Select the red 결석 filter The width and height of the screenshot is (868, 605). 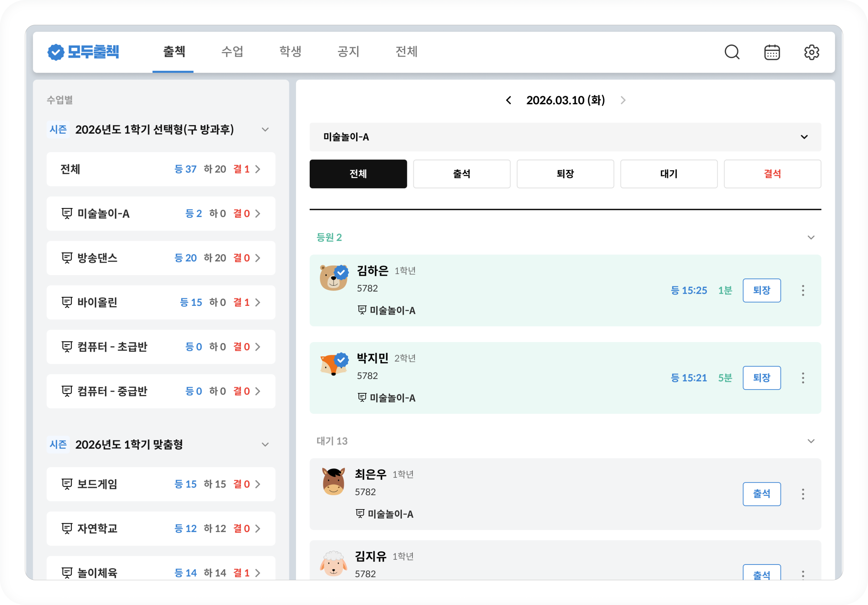772,174
